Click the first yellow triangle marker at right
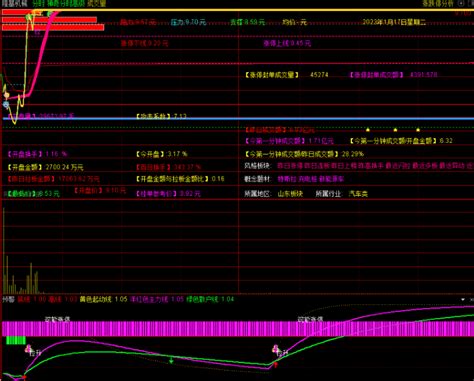Screen dimensions: 474x381 [x=368, y=129]
